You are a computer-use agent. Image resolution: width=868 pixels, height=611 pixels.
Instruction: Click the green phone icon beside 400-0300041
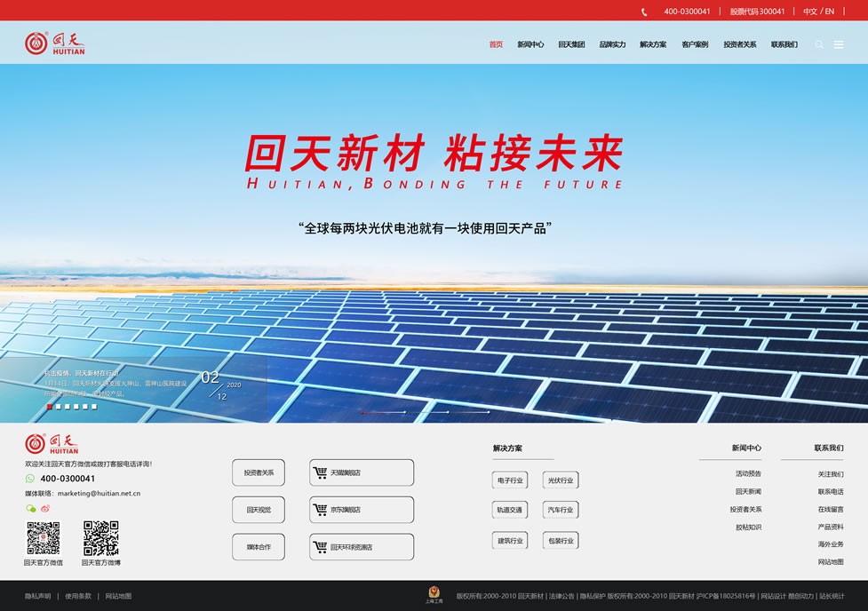tap(30, 478)
